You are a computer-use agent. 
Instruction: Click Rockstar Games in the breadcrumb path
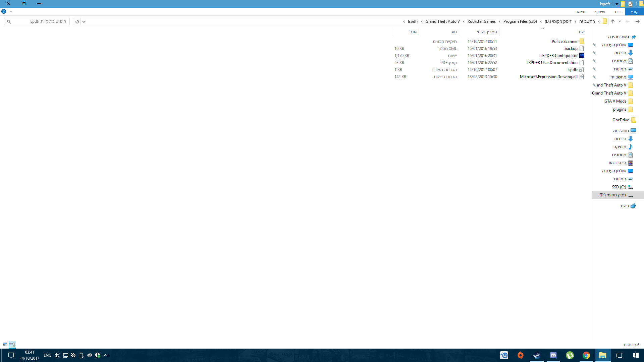pos(481,21)
